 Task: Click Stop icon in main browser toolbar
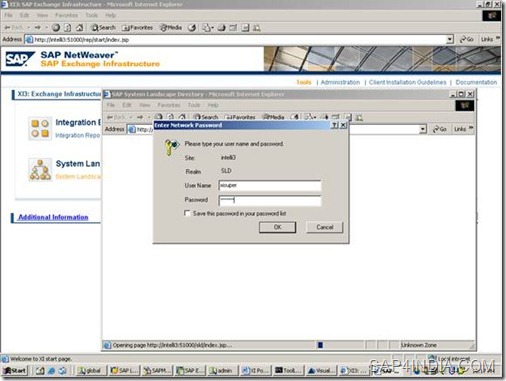(x=56, y=28)
